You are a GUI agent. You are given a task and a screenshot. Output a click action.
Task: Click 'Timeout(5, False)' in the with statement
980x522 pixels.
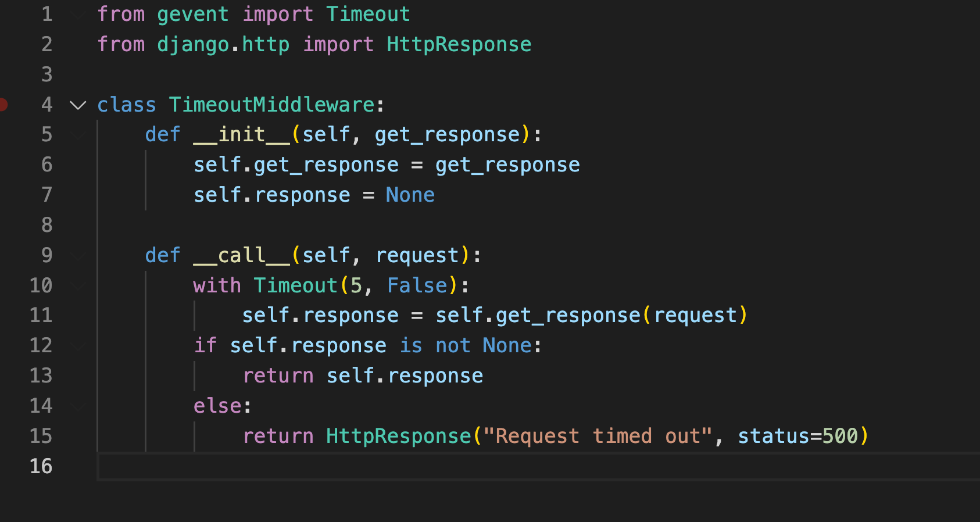356,285
